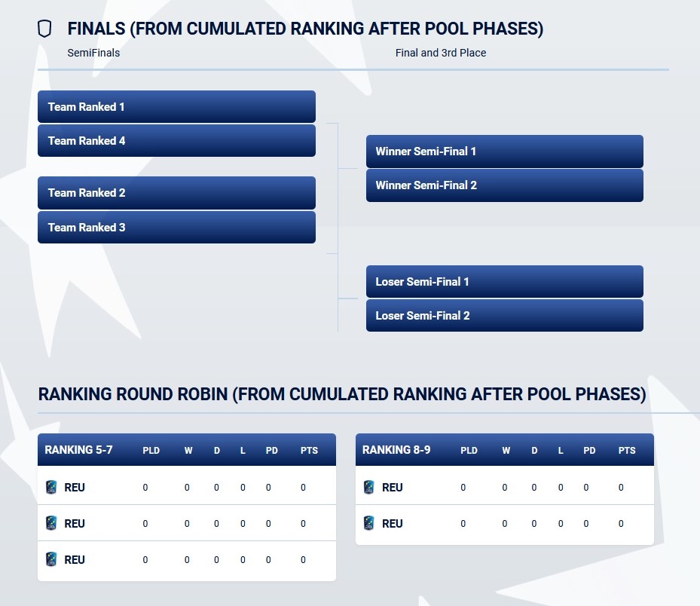Click first REU team logo in Ranking 8-9

(x=369, y=487)
